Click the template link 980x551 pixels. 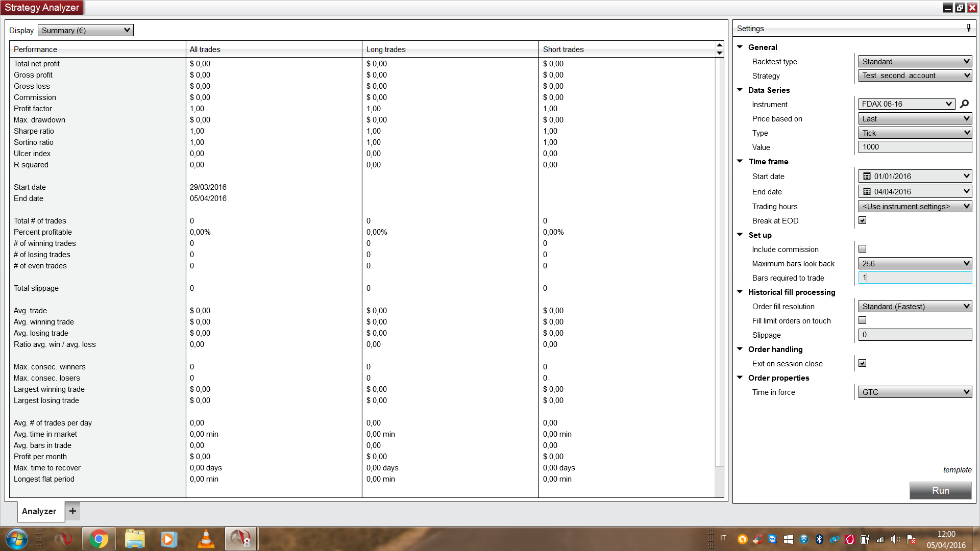pos(957,470)
